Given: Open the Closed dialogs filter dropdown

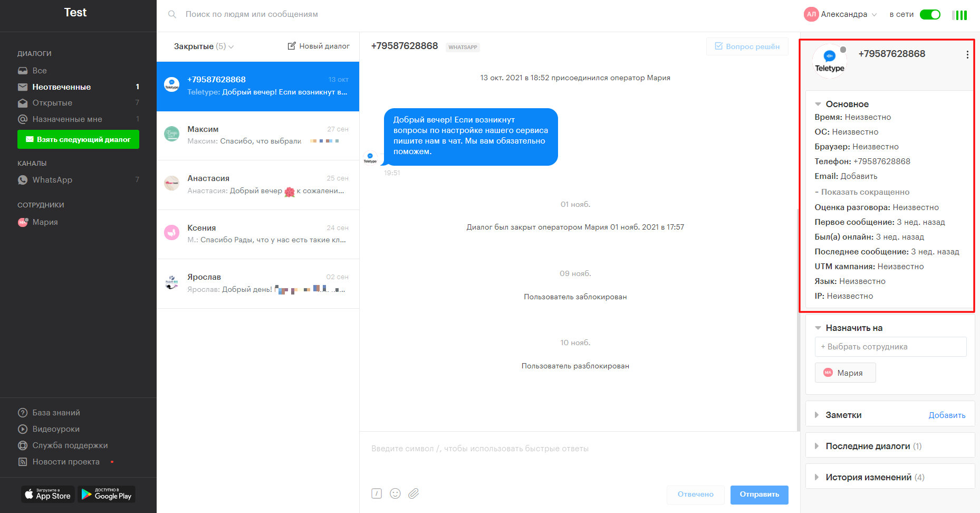Looking at the screenshot, I should pos(204,46).
